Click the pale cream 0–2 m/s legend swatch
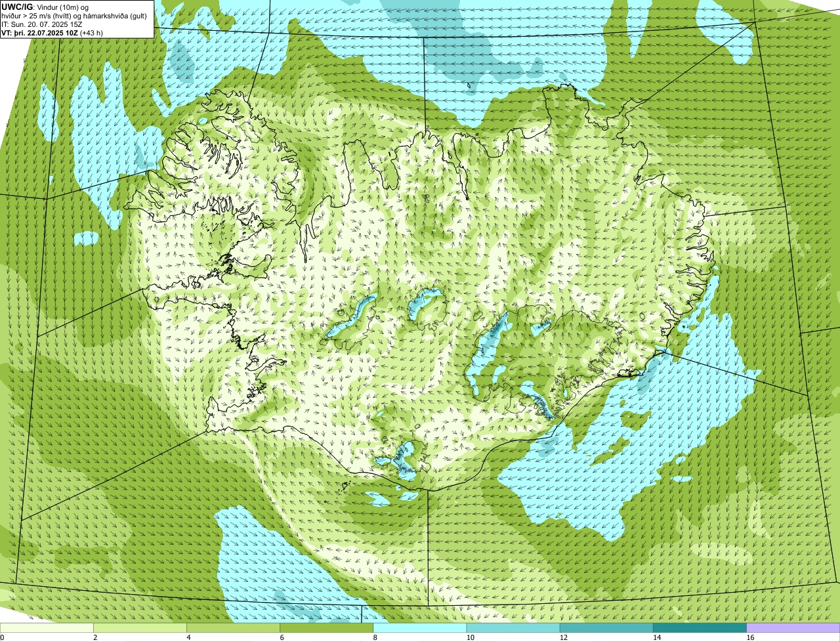The image size is (840, 642). click(x=47, y=628)
